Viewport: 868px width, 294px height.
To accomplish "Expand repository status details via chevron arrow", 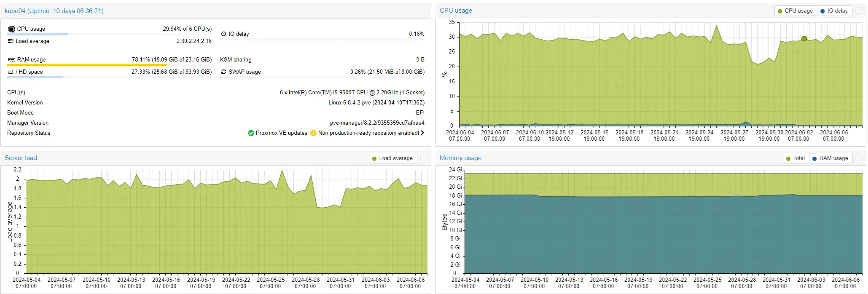I will (x=422, y=133).
